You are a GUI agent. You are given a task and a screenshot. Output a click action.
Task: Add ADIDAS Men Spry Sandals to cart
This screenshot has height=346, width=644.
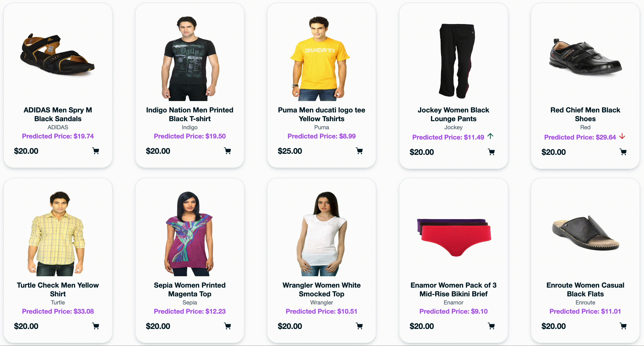tap(96, 151)
